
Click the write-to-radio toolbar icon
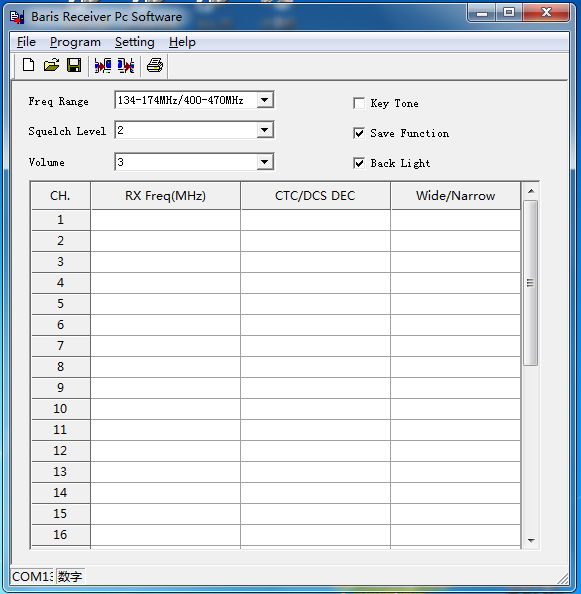pos(126,66)
